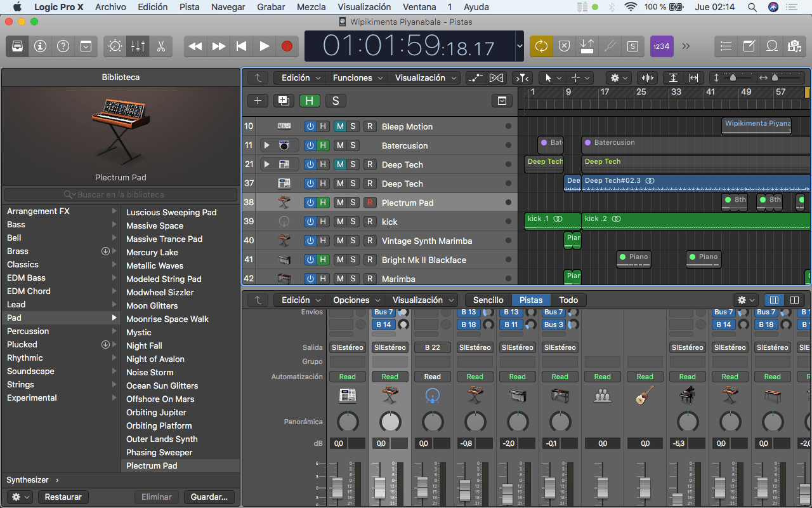Open the Loop Browser icon
The height and width of the screenshot is (508, 812).
[x=772, y=46]
